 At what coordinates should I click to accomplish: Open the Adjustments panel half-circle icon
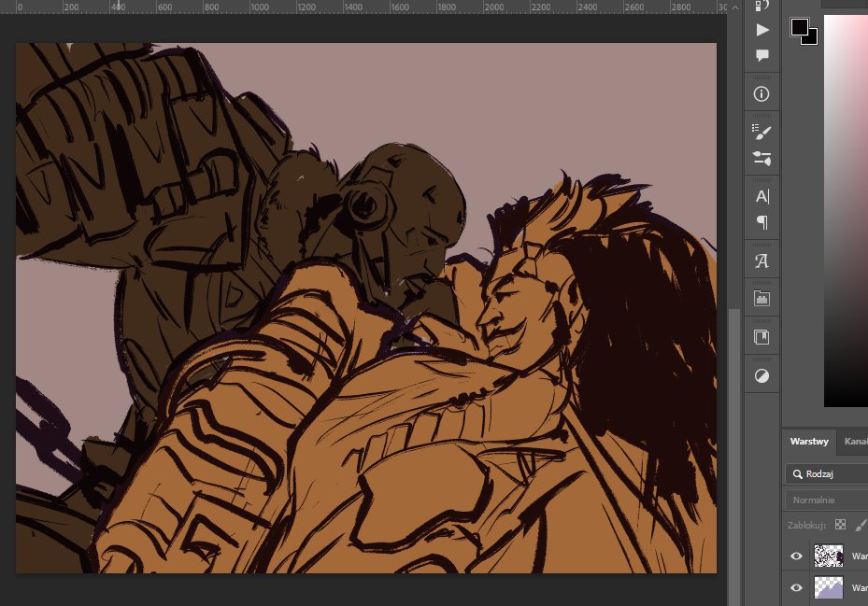761,375
